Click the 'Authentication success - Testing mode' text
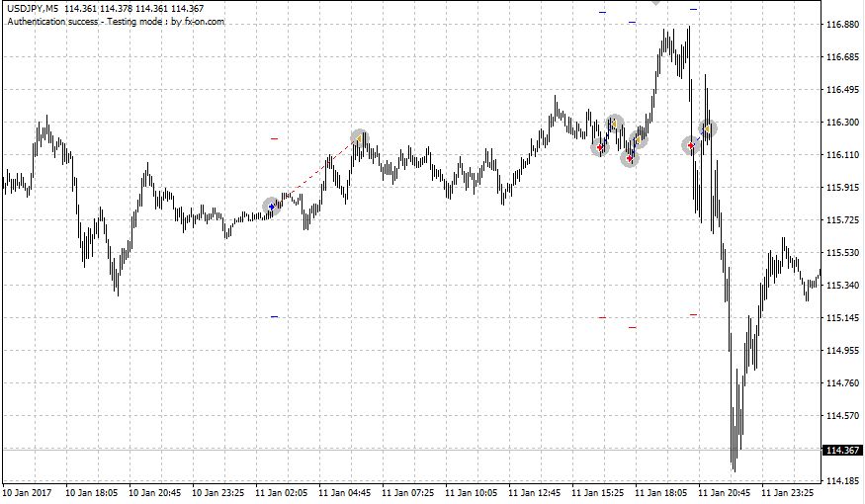 pos(84,22)
